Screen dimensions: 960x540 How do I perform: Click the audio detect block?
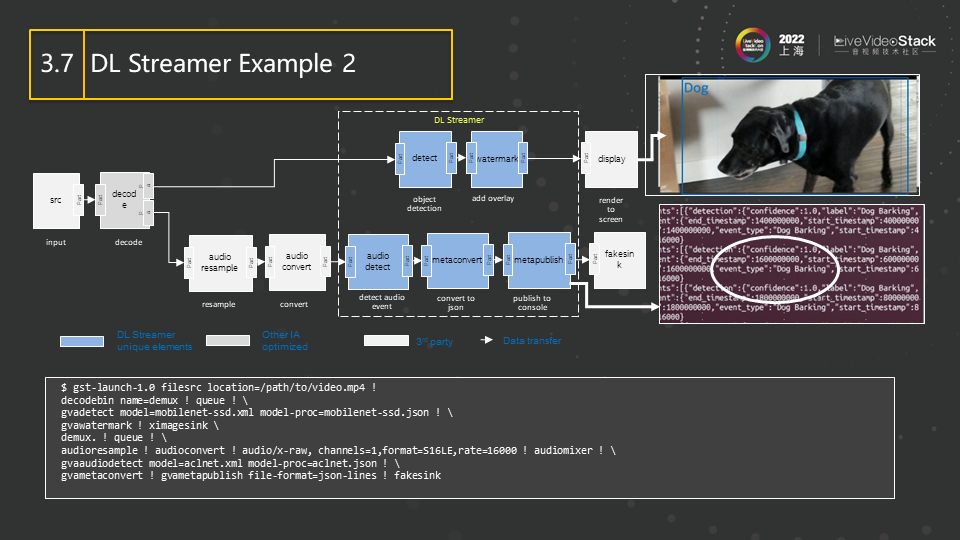click(378, 261)
